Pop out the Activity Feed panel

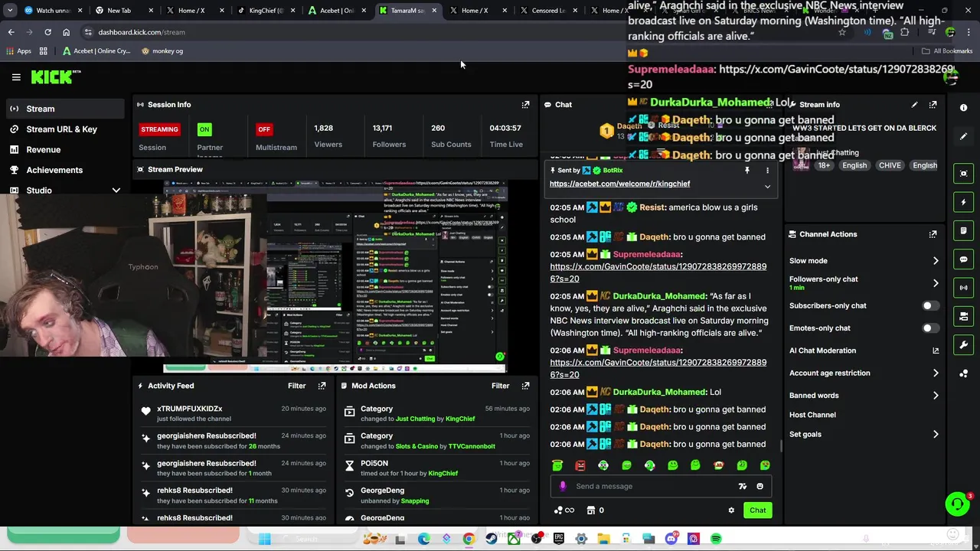[x=322, y=386]
